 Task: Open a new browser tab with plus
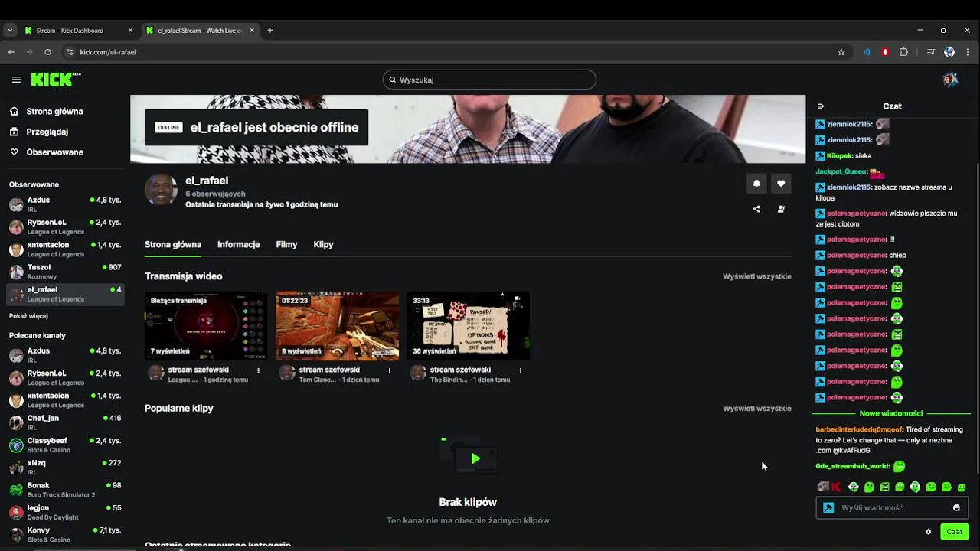[269, 31]
